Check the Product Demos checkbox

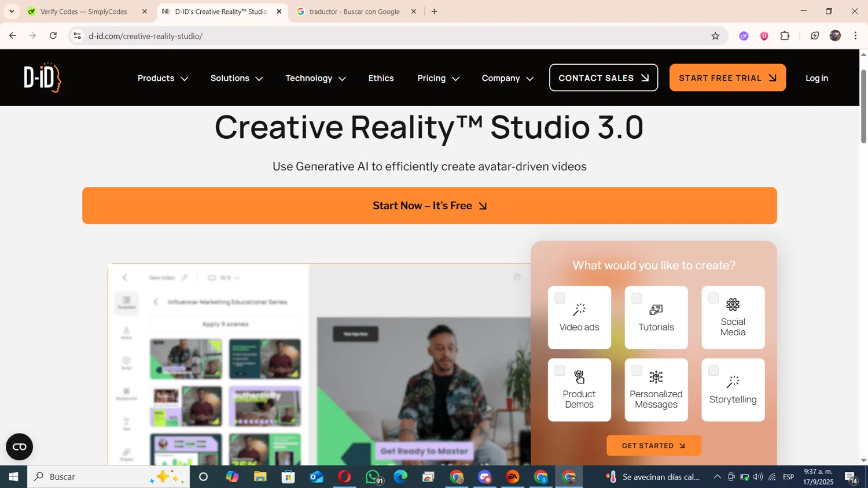tap(560, 371)
